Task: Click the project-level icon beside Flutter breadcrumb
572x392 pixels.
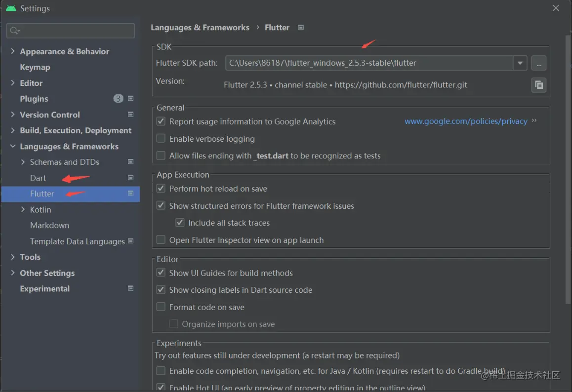Action: point(301,28)
